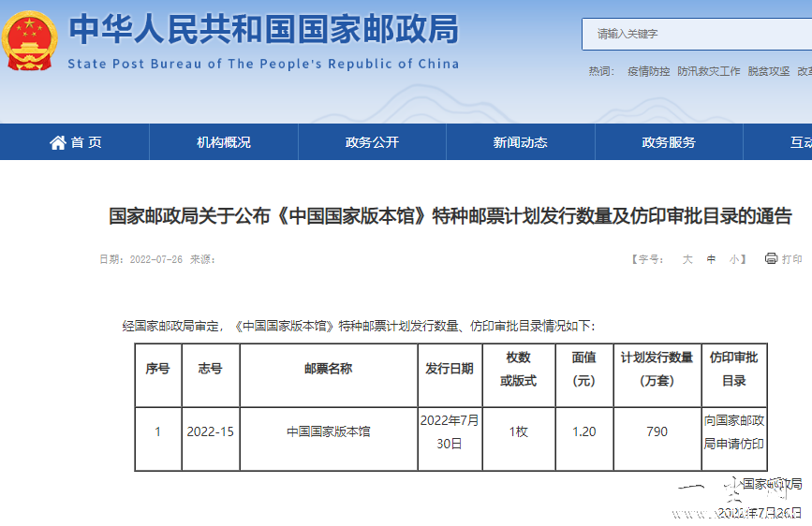The height and width of the screenshot is (526, 812).
Task: Click the 1.20 face value cell
Action: coord(584,439)
